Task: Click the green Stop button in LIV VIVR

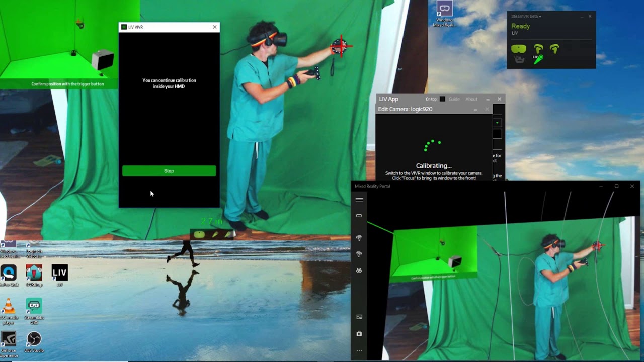Action: (x=169, y=171)
